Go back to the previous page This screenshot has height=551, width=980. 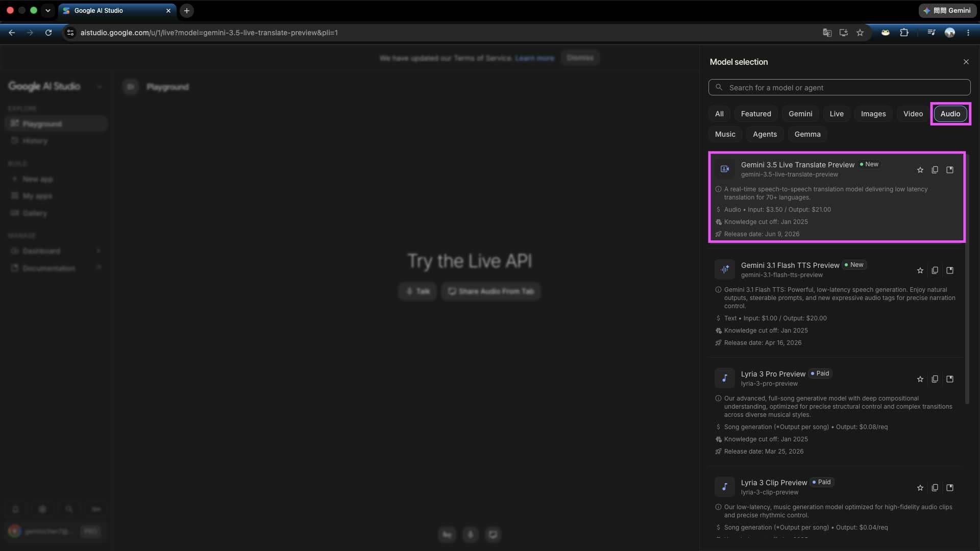click(x=12, y=33)
